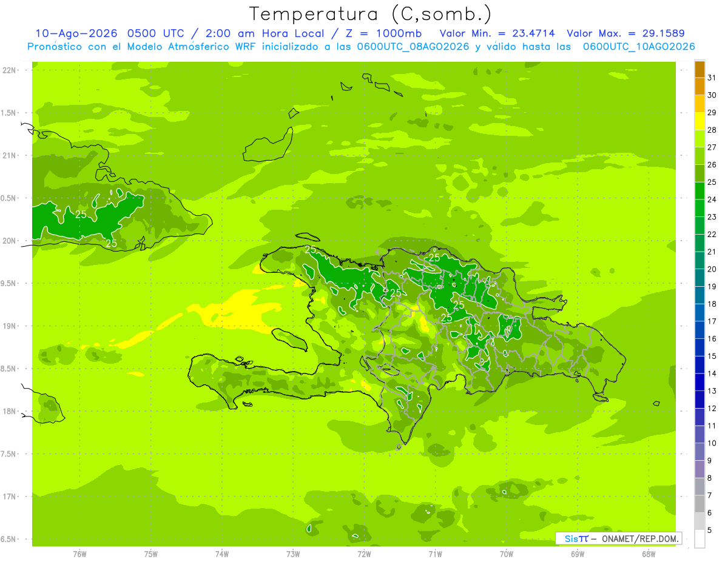728x562 pixels.
Task: Click the 70W longitude label
Action: (x=507, y=554)
